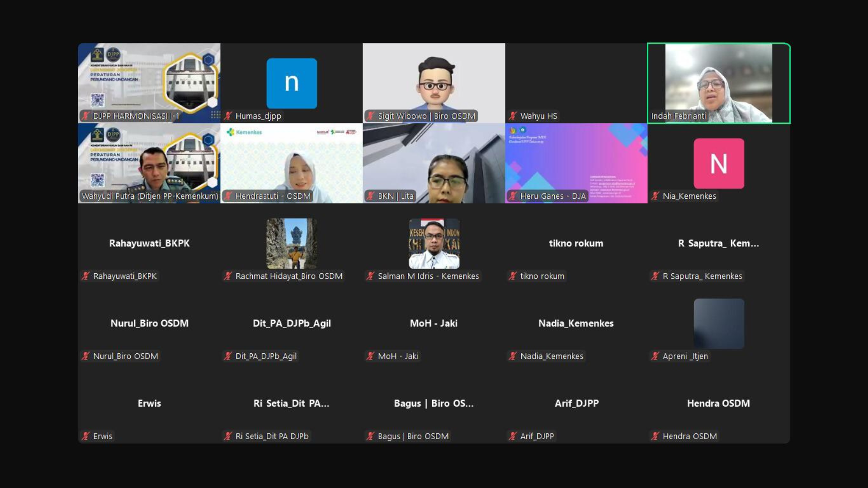This screenshot has width=868, height=488.
Task: Click muted mic icon beside Apreni _Itjen
Action: tap(655, 356)
